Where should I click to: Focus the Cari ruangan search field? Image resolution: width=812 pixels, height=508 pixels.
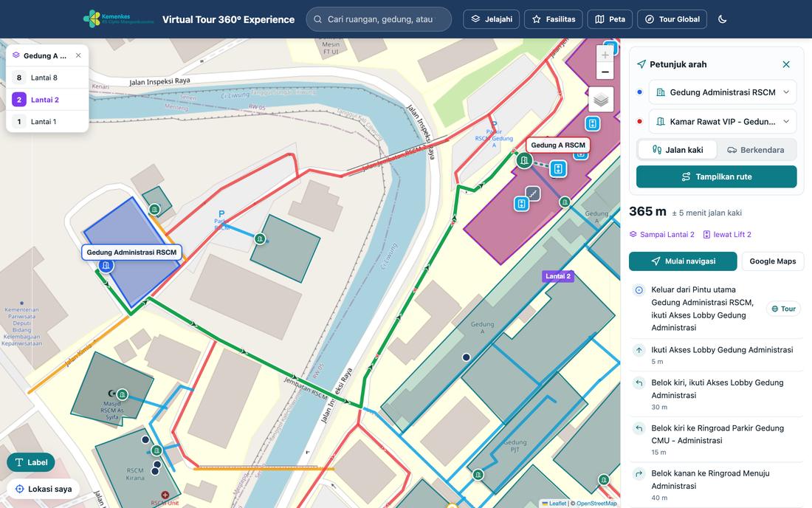pos(379,19)
